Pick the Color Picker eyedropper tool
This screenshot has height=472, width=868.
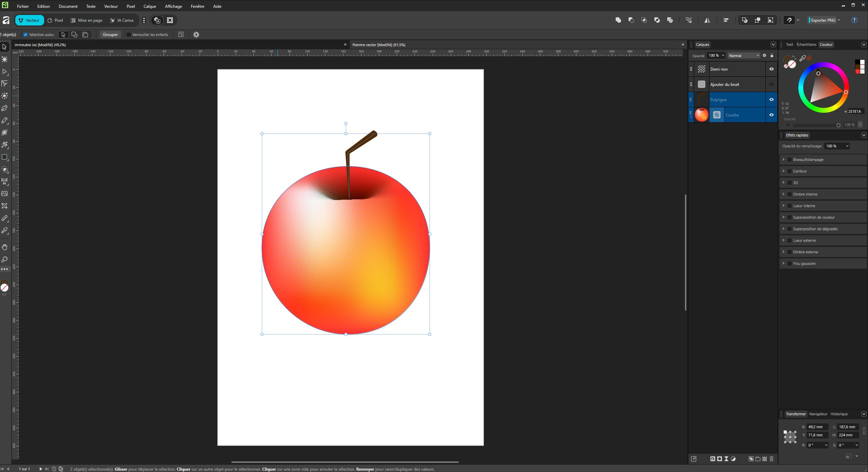5,231
